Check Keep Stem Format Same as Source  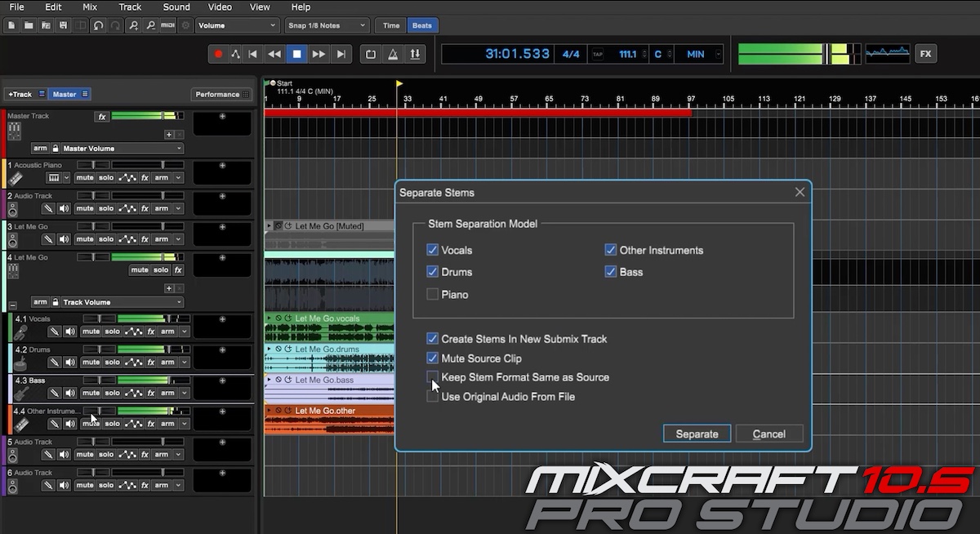pyautogui.click(x=432, y=377)
